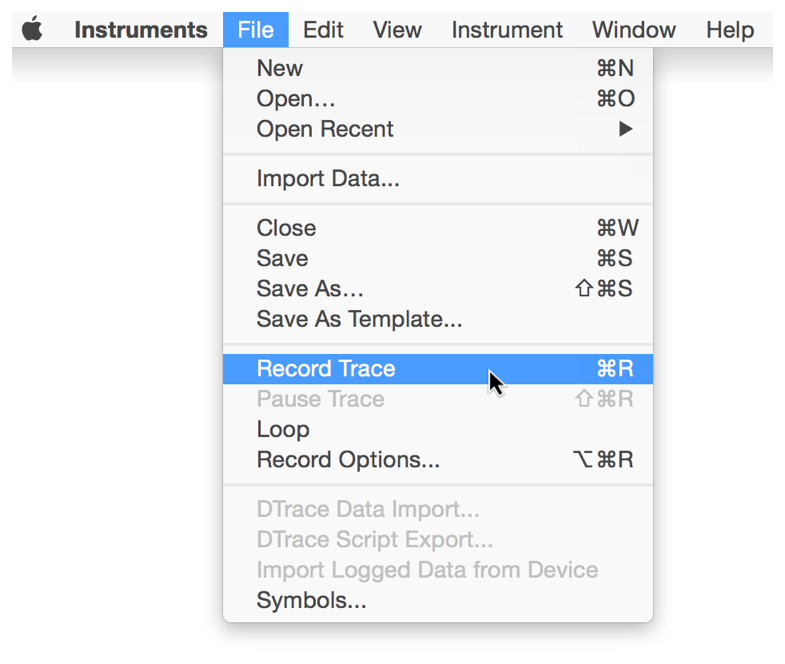This screenshot has width=785, height=664.
Task: Click the Save menu item
Action: tap(282, 258)
